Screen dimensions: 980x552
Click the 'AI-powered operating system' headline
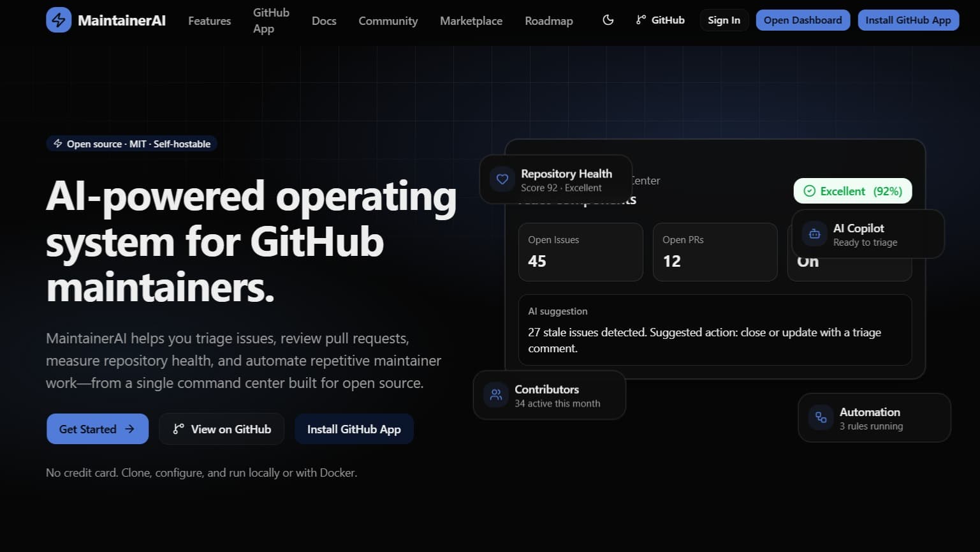coord(251,242)
